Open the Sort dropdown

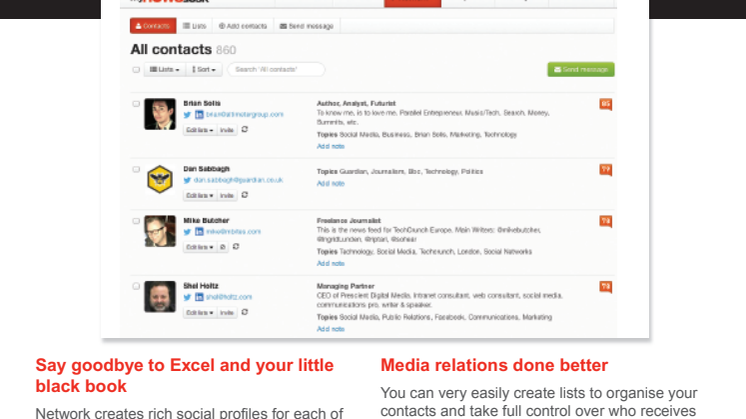tap(204, 69)
